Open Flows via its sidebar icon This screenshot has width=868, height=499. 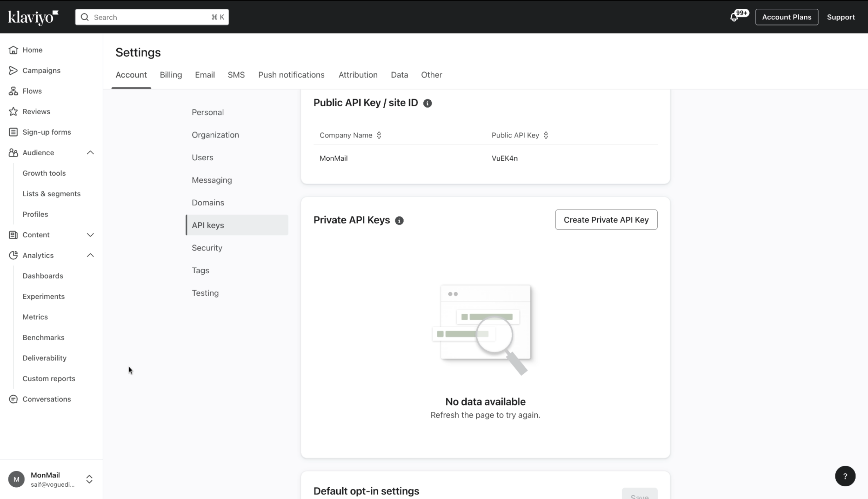tap(13, 91)
